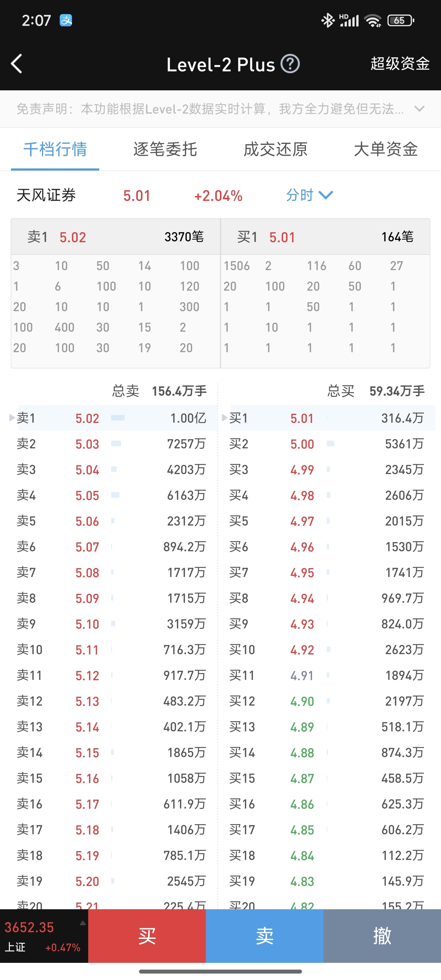This screenshot has width=441, height=980.
Task: Select 买3 price 4.99 row
Action: pos(327,469)
